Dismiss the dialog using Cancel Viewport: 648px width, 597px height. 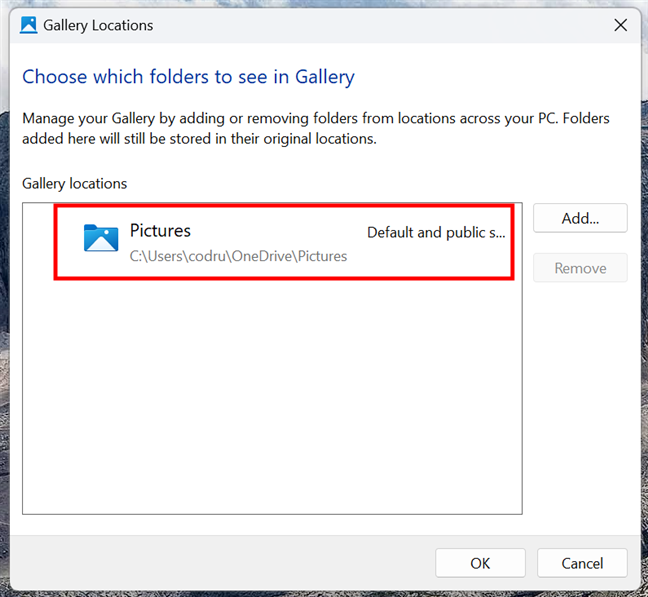coord(582,563)
